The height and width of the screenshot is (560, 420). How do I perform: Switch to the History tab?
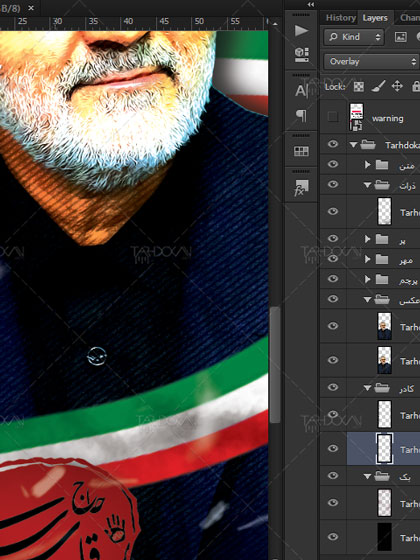click(x=340, y=18)
